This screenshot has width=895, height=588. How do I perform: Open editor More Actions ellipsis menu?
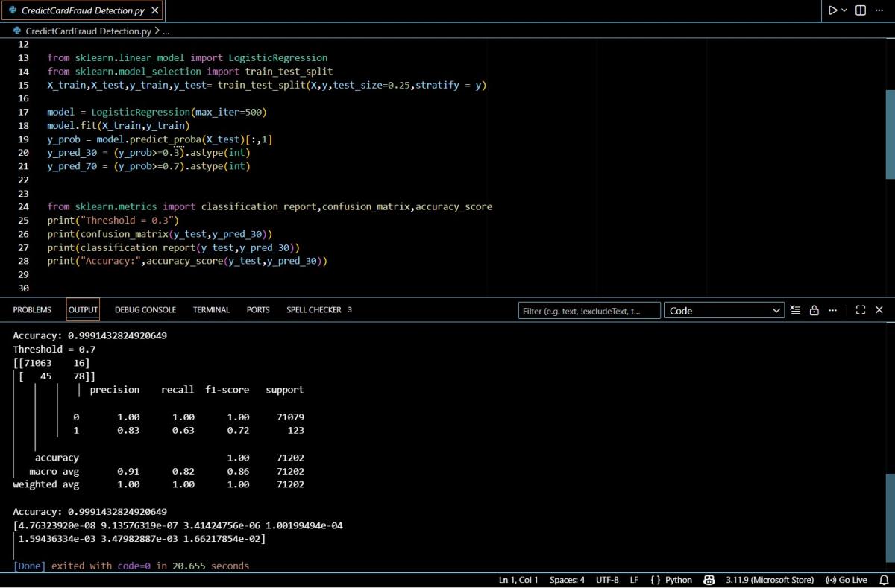click(879, 10)
